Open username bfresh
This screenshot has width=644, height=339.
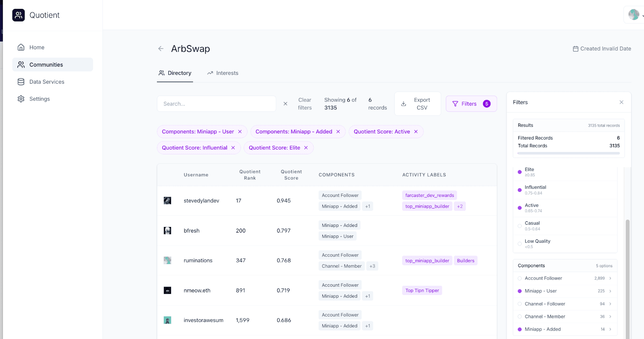pos(192,231)
